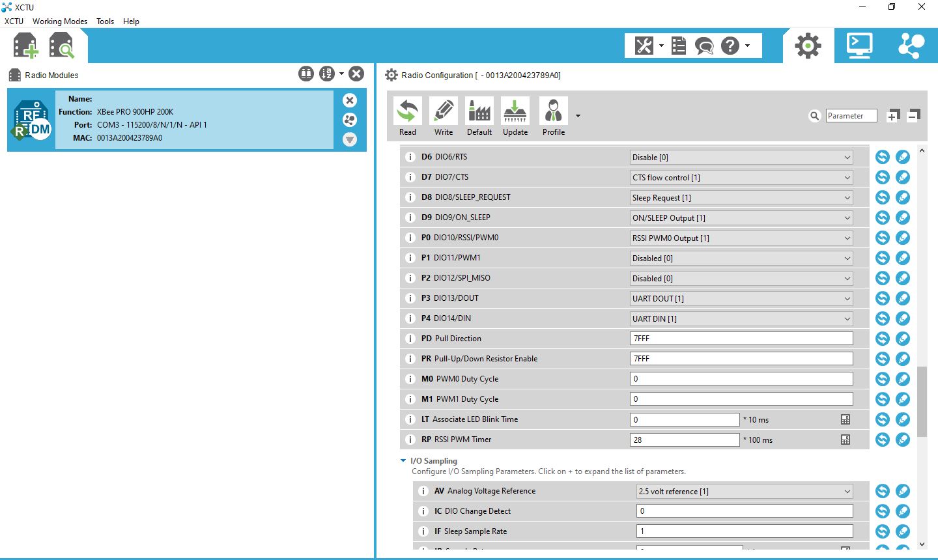The image size is (938, 560).
Task: Open the Working Modes menu
Action: [60, 21]
